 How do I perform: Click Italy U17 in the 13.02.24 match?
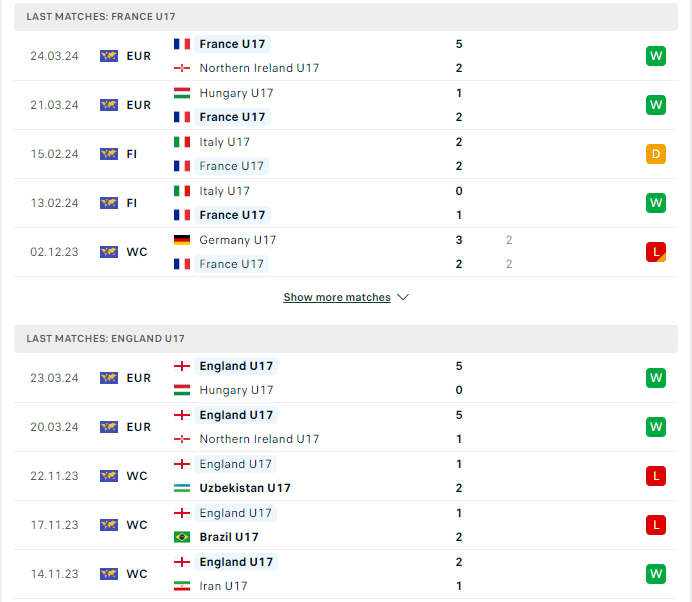pyautogui.click(x=224, y=191)
